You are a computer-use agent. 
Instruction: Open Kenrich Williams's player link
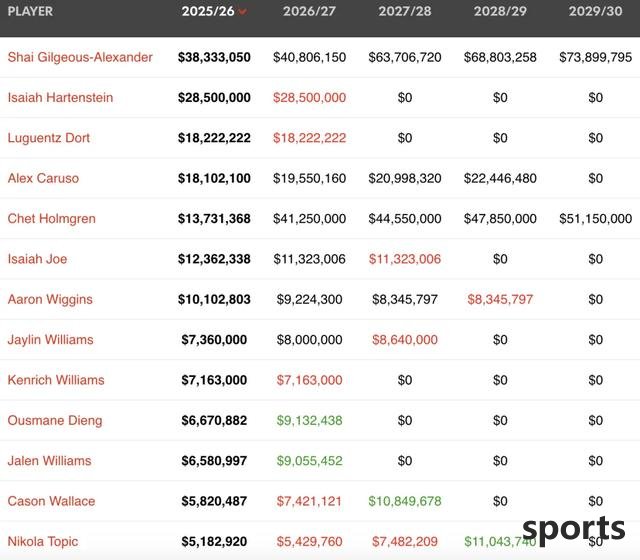[56, 380]
